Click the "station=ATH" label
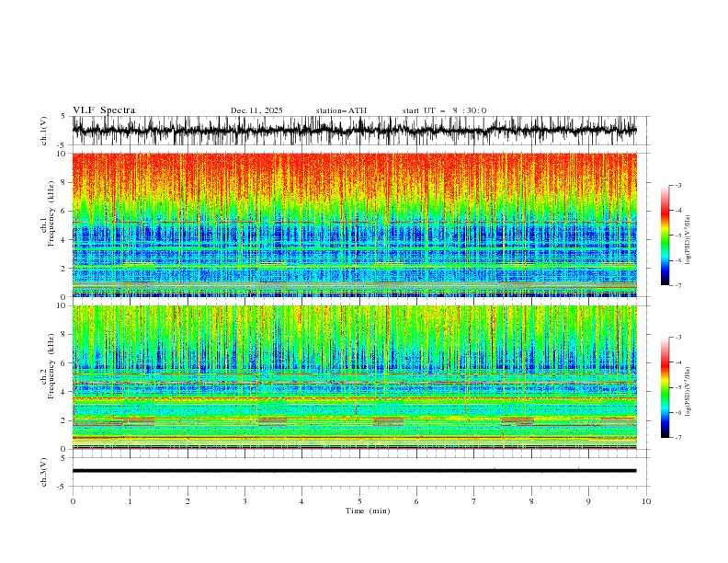 [341, 110]
